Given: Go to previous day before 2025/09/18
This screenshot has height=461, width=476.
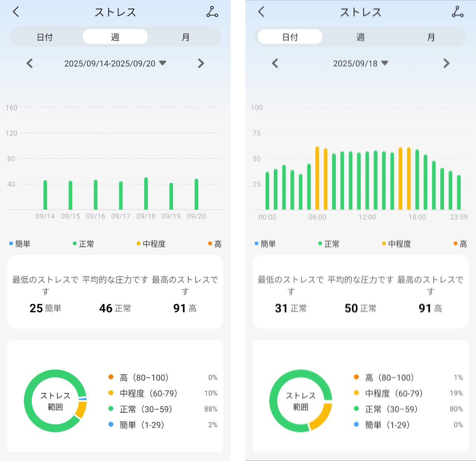Looking at the screenshot, I should 275,64.
